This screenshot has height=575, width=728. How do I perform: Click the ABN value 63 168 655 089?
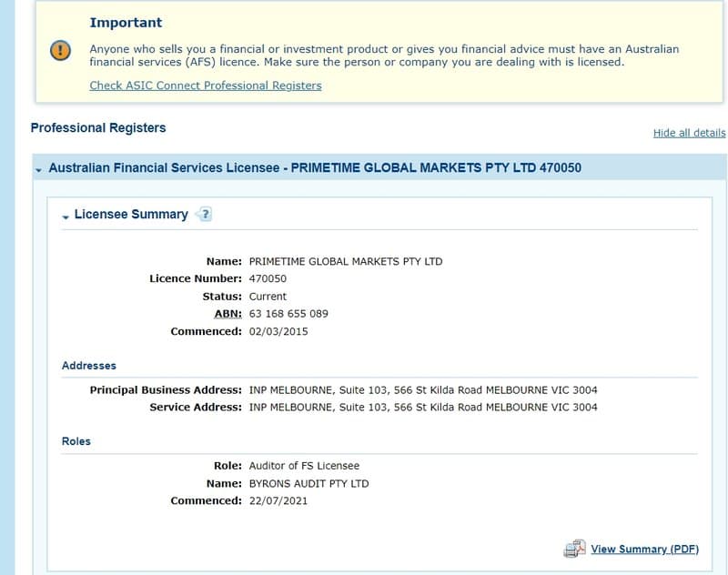tap(288, 314)
